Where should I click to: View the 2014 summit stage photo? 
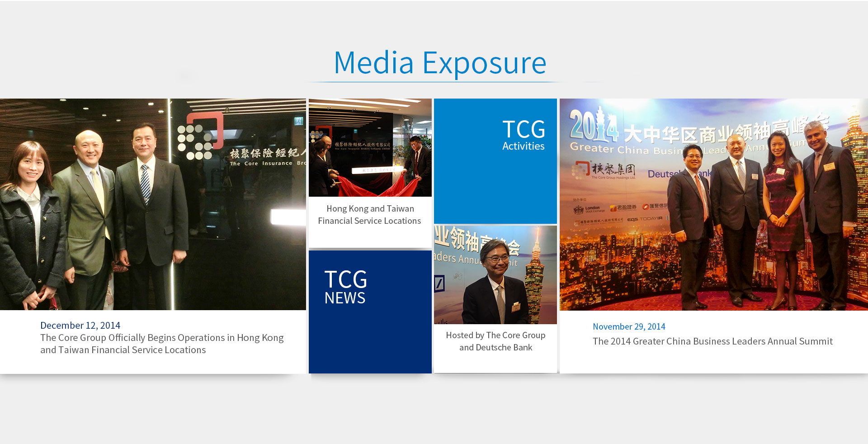[714, 204]
